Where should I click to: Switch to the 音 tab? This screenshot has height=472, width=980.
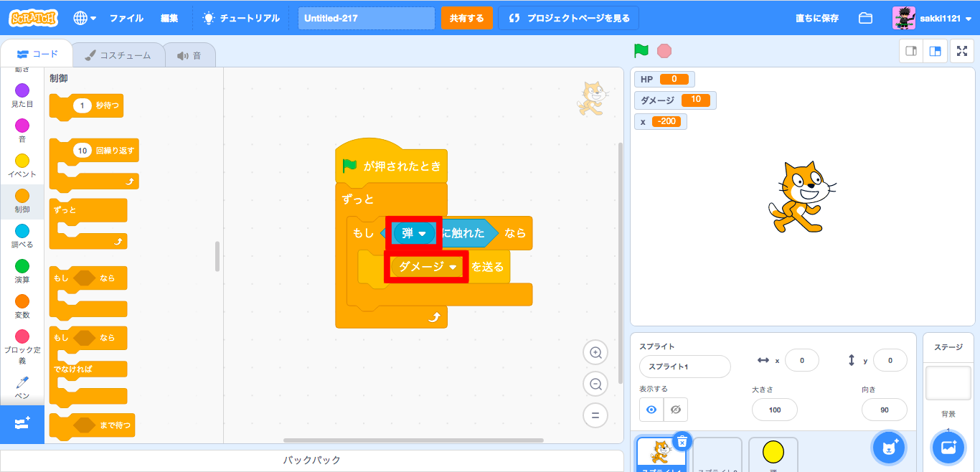coord(189,55)
